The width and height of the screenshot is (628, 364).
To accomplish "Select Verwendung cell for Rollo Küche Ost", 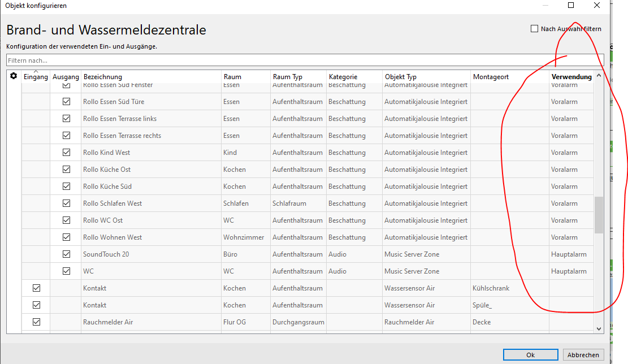I will click(x=571, y=170).
